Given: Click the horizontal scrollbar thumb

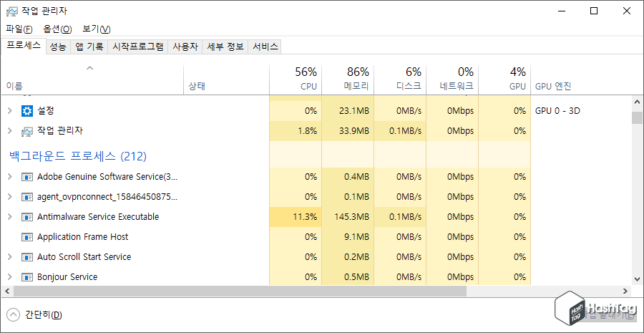Looking at the screenshot, I should coord(240,291).
